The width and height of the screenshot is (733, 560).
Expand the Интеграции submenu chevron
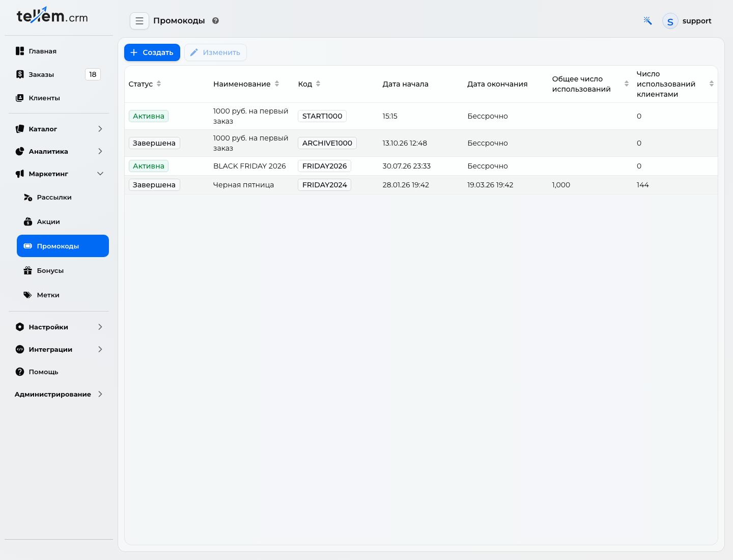click(x=100, y=349)
